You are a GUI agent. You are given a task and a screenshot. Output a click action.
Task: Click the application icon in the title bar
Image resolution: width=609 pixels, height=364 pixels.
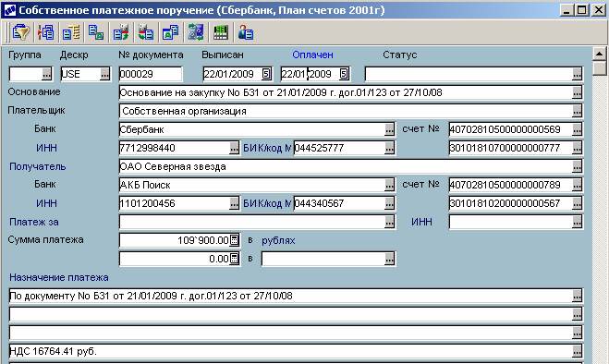tap(10, 10)
